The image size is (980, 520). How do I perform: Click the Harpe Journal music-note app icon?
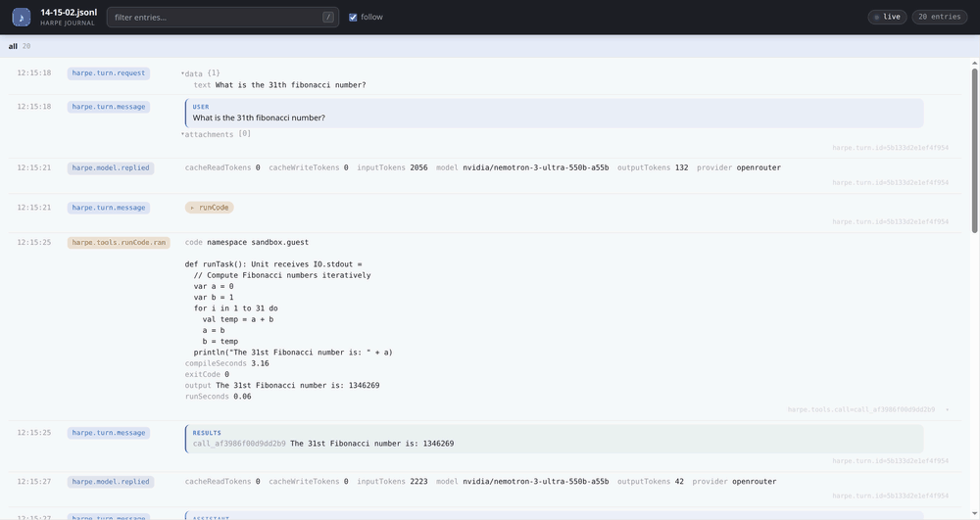click(x=22, y=17)
